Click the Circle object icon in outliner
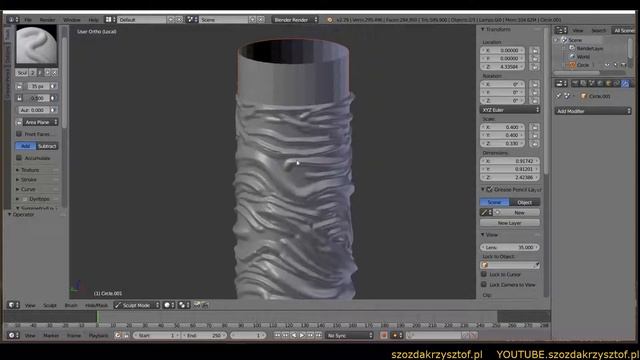 pyautogui.click(x=572, y=65)
